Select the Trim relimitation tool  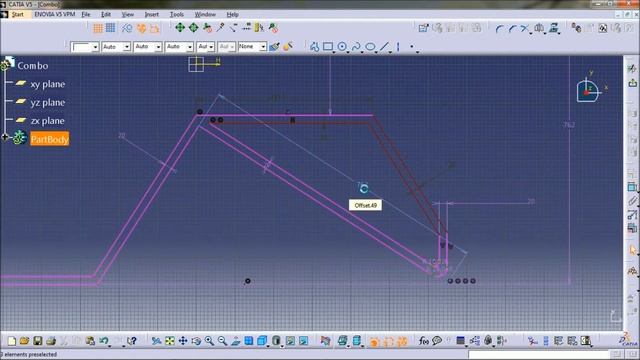point(525,29)
